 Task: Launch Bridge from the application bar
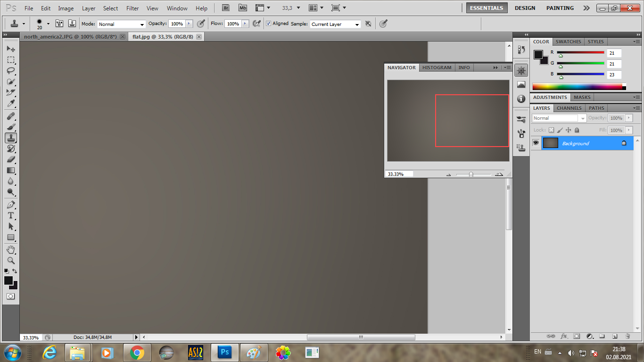(226, 8)
